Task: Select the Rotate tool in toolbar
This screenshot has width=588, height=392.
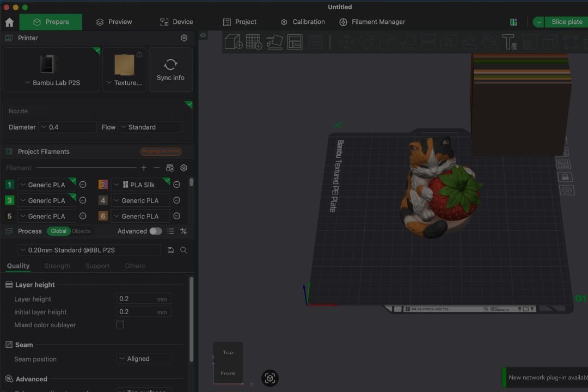Action: click(367, 41)
